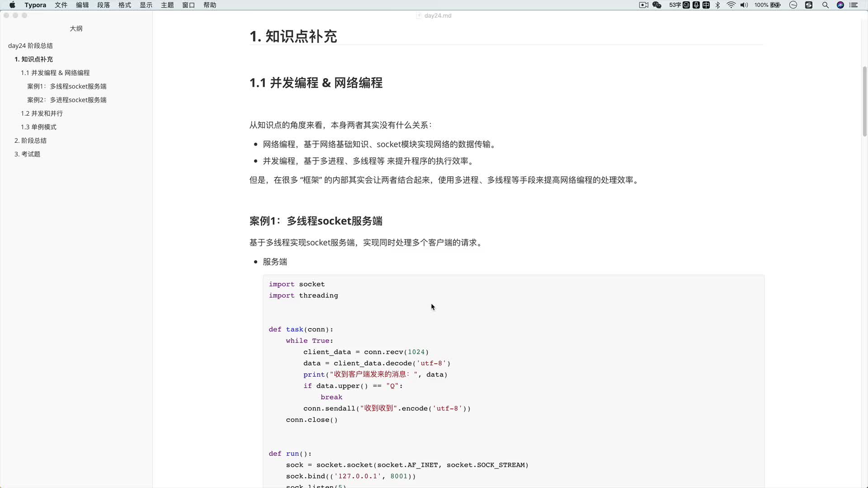
Task: Click the bullet about 并发编程 多进程、多线程
Action: click(x=369, y=161)
